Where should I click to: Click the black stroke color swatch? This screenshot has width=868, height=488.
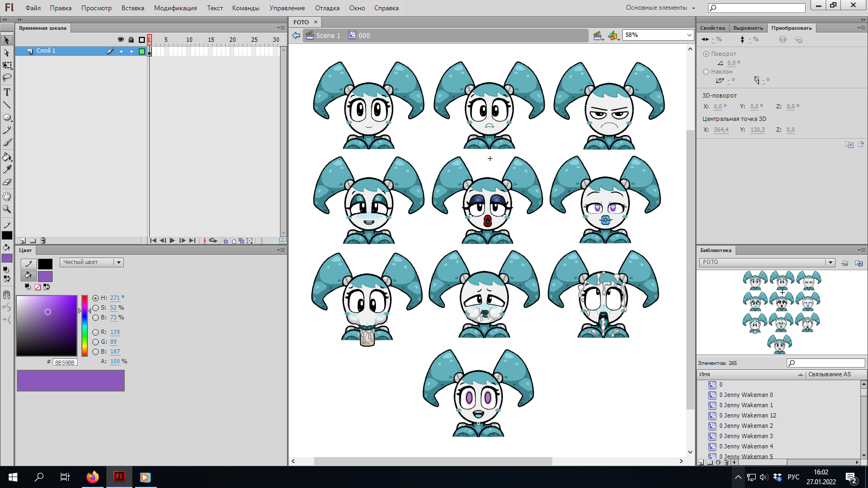tap(45, 264)
